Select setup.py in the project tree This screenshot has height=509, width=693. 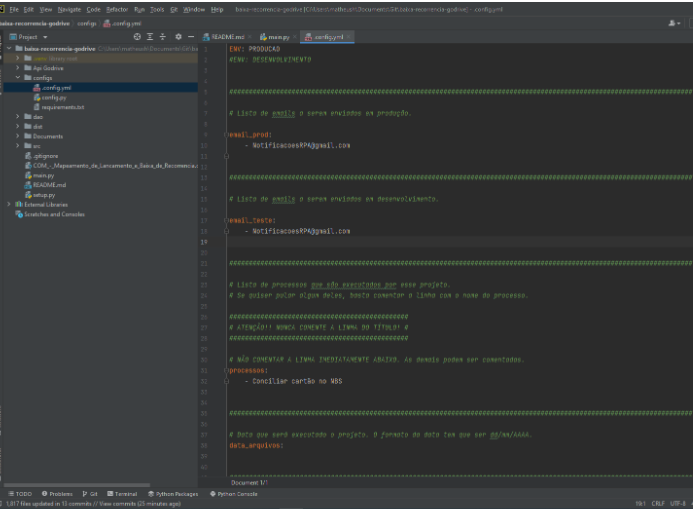[40, 195]
